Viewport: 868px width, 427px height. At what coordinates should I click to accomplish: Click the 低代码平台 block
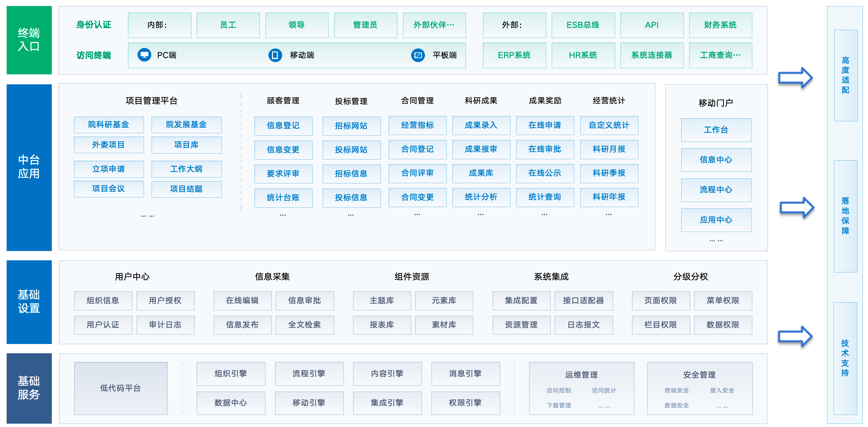(121, 388)
